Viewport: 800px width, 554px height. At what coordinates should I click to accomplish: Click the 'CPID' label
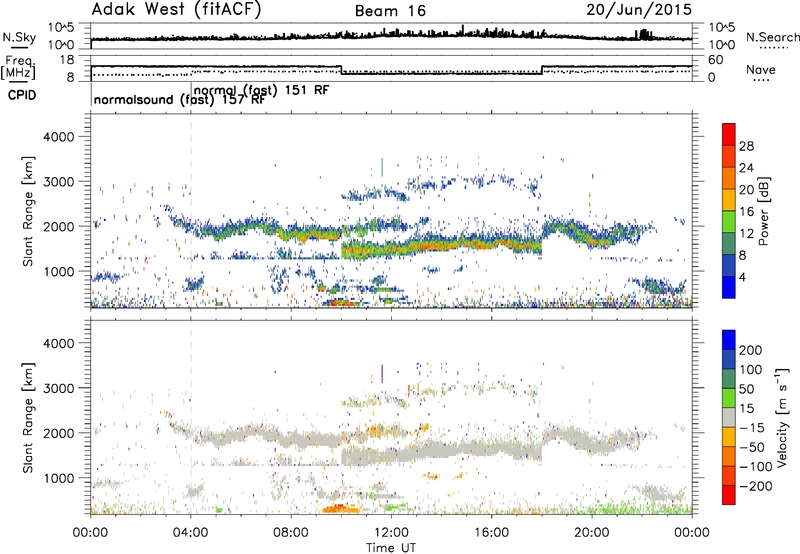21,95
